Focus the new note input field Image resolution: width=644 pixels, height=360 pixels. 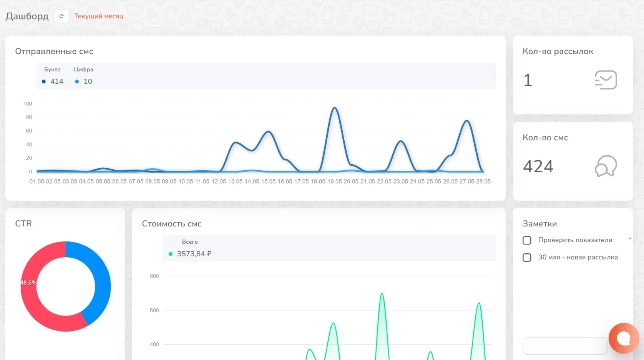(x=565, y=346)
